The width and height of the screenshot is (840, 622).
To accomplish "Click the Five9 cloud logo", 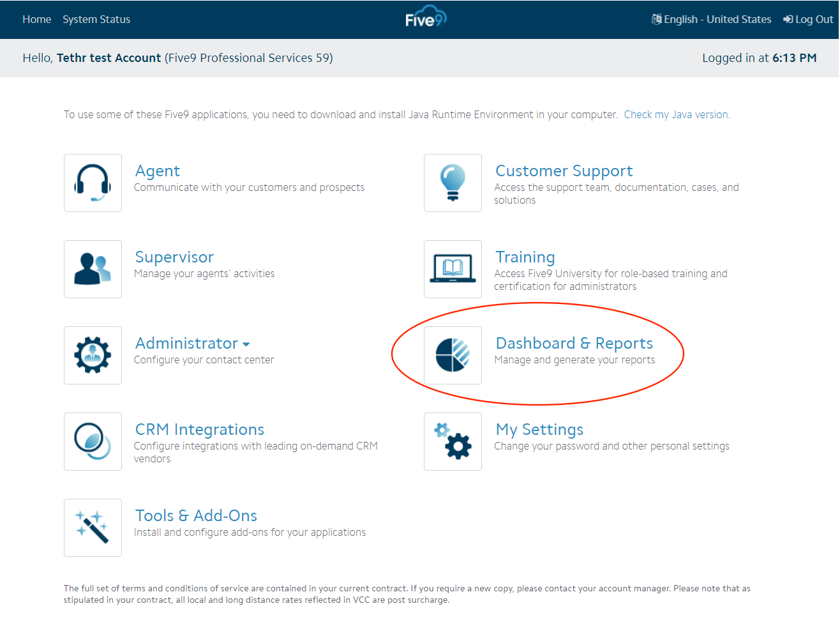I will pos(425,18).
